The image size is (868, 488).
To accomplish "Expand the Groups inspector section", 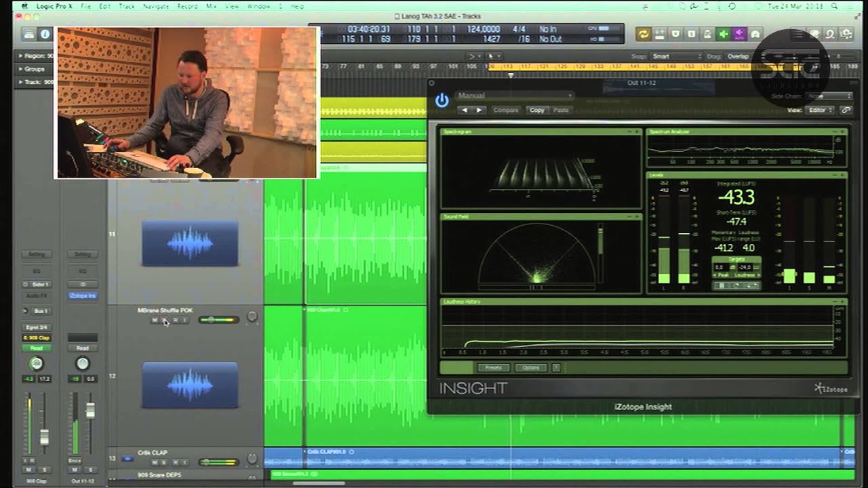I will point(21,69).
